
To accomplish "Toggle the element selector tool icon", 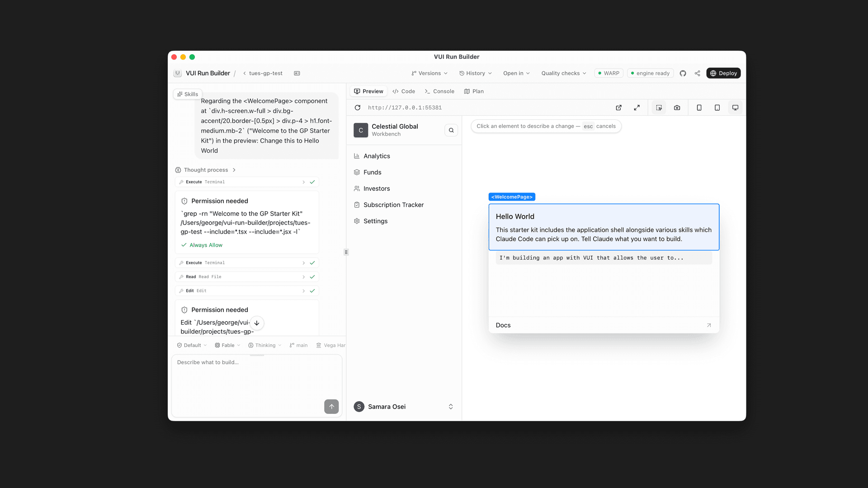I will pos(659,108).
